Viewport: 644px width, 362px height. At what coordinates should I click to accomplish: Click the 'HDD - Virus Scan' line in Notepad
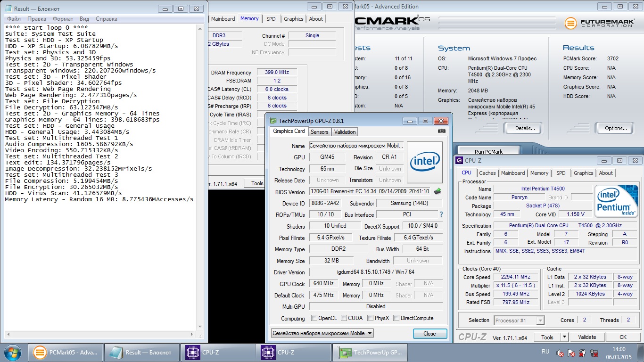pos(63,193)
